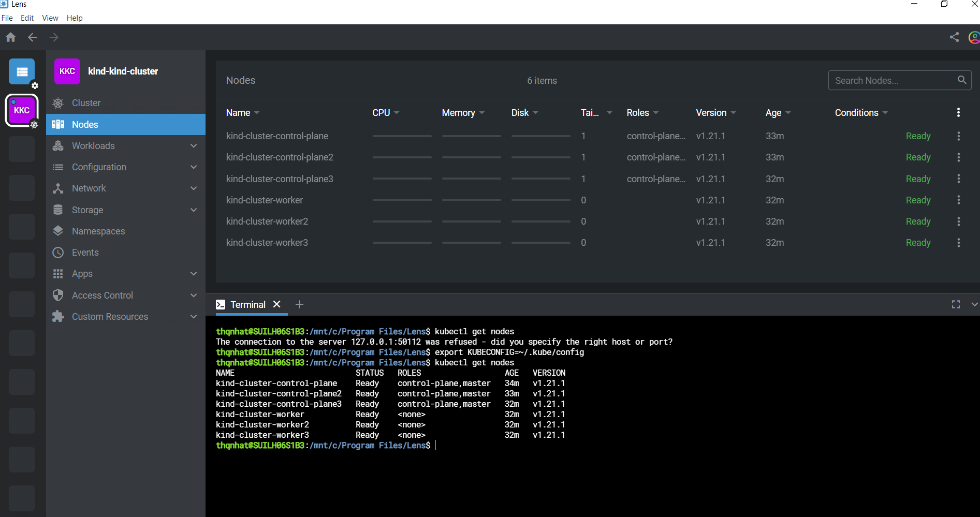The width and height of the screenshot is (980, 517).
Task: Open the Edit menu
Action: tap(27, 18)
